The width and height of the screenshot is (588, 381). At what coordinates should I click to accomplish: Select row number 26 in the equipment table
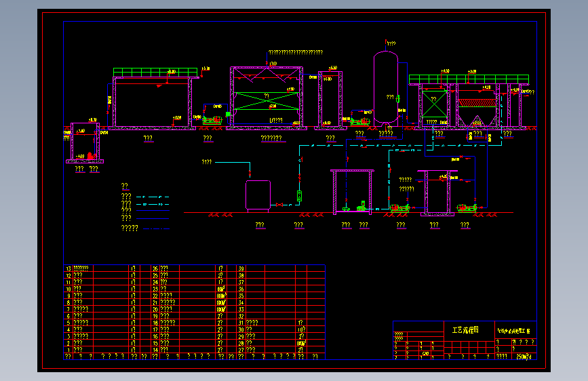point(155,268)
